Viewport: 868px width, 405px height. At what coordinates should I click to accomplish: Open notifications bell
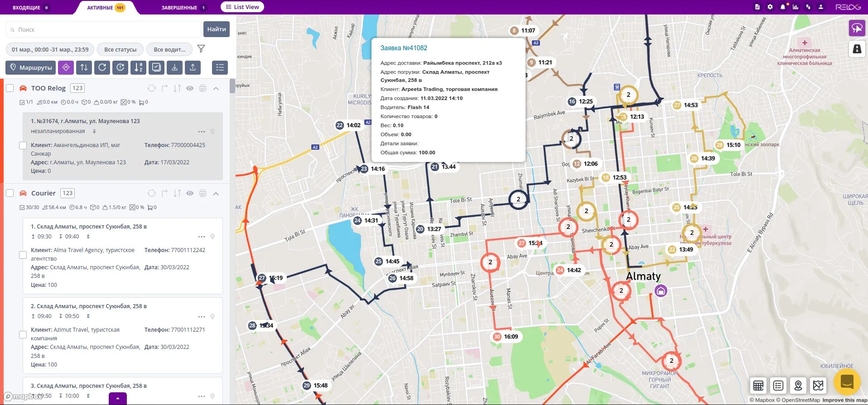(x=783, y=7)
